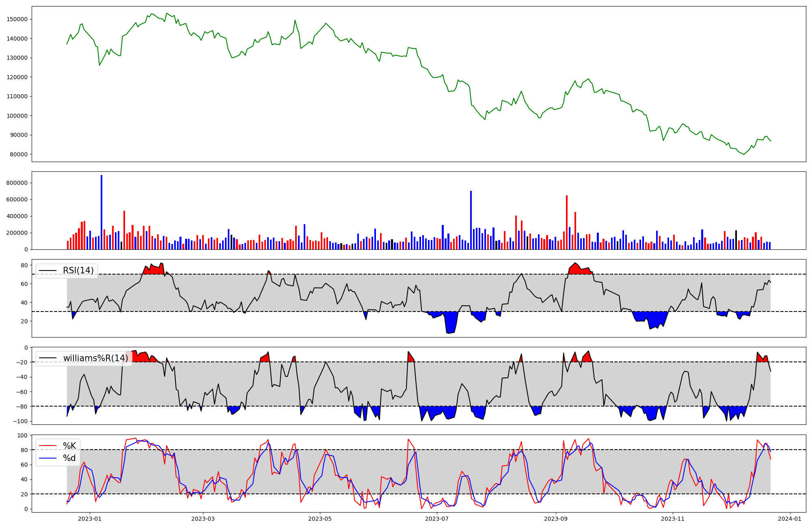Click the red %K legend line sample
Image resolution: width=812 pixels, height=528 pixels.
tap(48, 446)
